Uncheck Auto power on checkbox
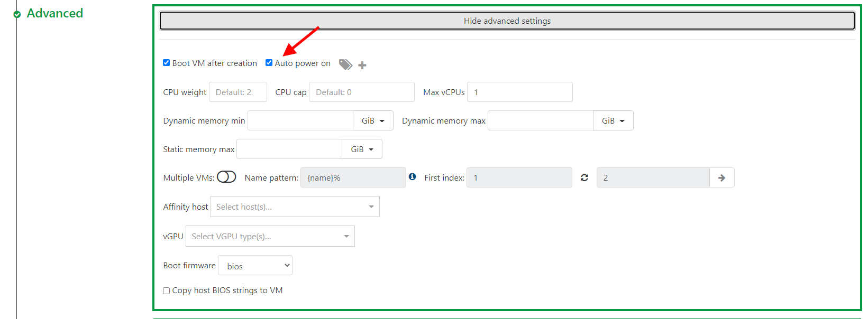868x319 pixels. tap(269, 63)
